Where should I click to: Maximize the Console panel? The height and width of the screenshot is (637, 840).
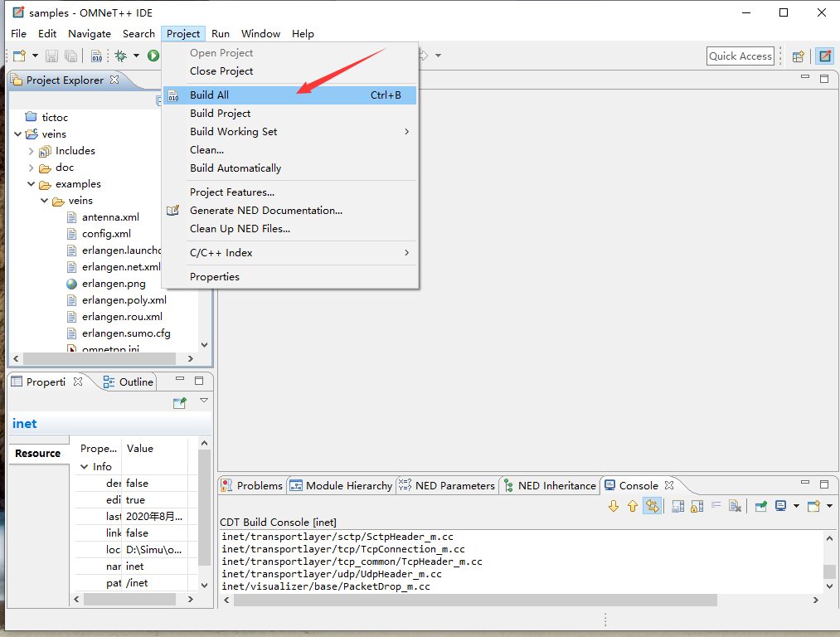(824, 484)
